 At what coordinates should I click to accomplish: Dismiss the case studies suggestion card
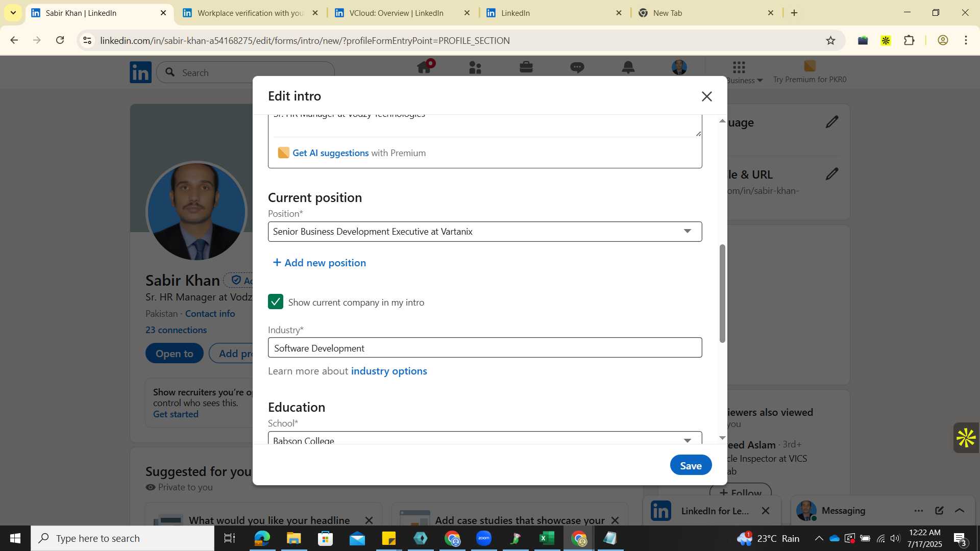coord(615,520)
